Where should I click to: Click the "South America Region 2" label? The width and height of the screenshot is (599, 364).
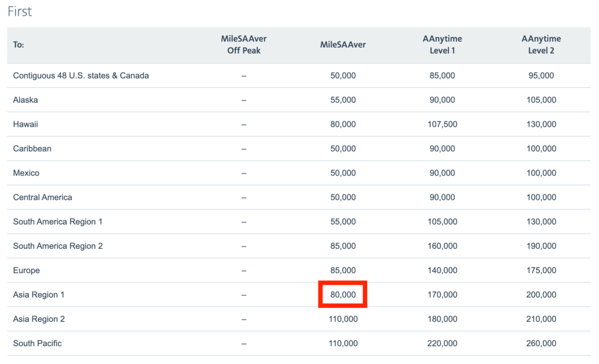[x=58, y=246]
